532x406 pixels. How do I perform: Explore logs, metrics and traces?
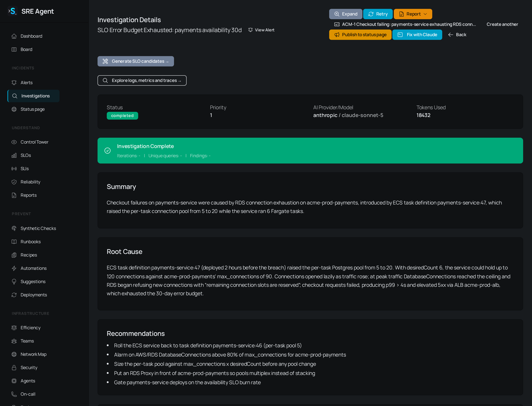142,80
